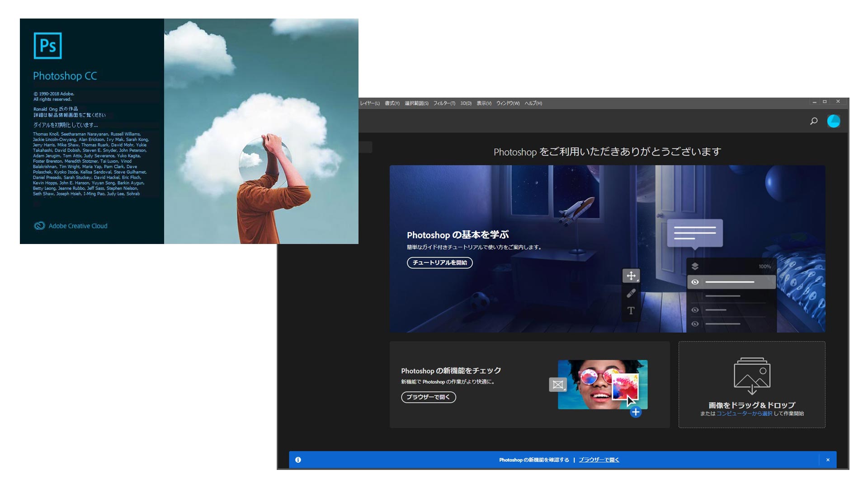Image resolution: width=868 pixels, height=488 pixels.
Task: Select the Type tool in toolbar
Action: [631, 310]
